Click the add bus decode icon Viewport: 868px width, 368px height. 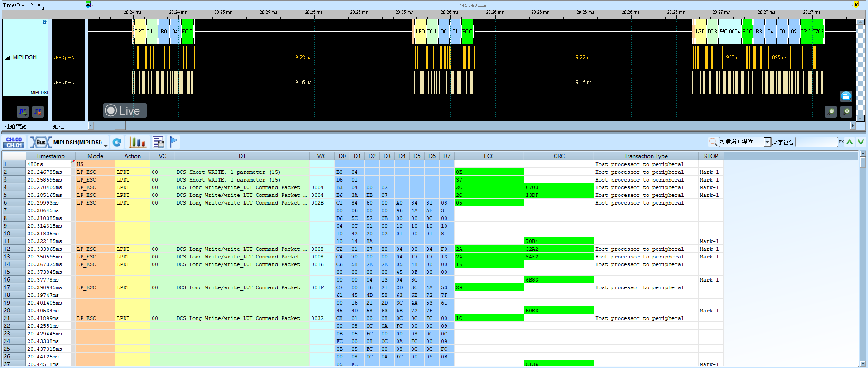click(23, 111)
